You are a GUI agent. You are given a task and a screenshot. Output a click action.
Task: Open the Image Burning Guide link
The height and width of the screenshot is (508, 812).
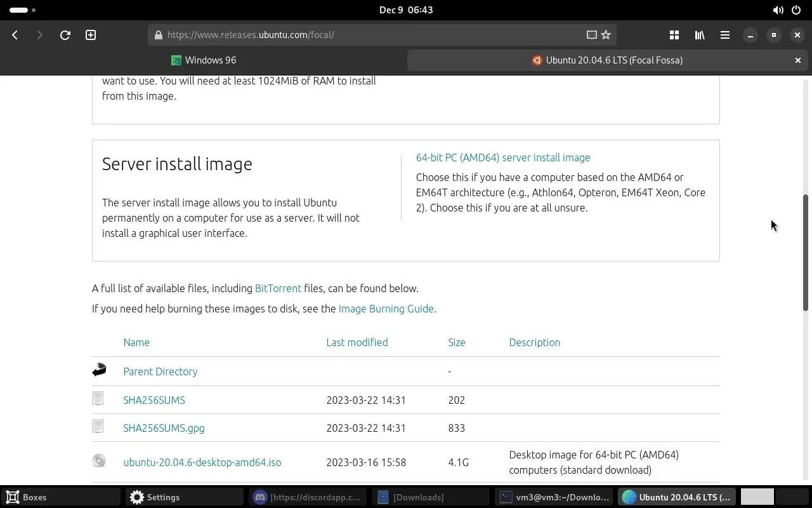pyautogui.click(x=386, y=309)
